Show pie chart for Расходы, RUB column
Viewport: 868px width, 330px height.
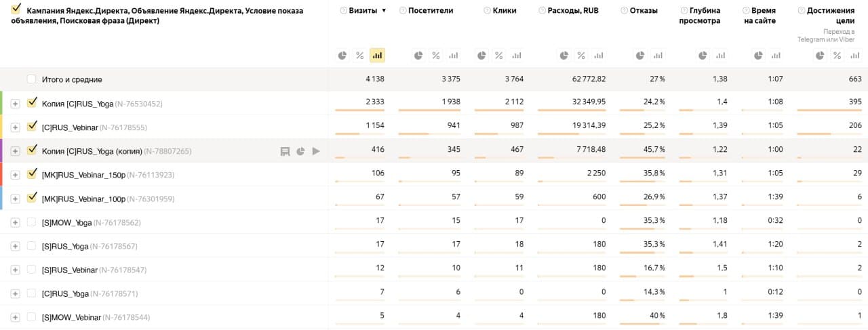pyautogui.click(x=564, y=56)
